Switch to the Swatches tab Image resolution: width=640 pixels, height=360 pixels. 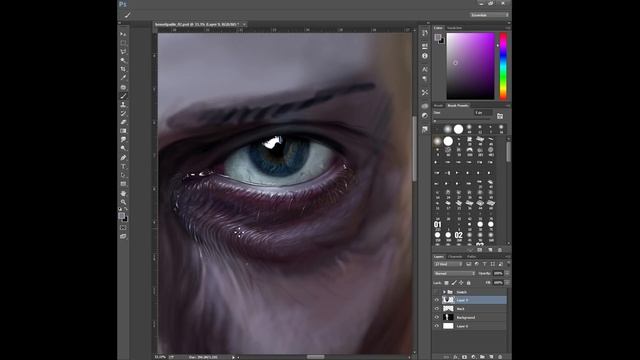click(454, 28)
